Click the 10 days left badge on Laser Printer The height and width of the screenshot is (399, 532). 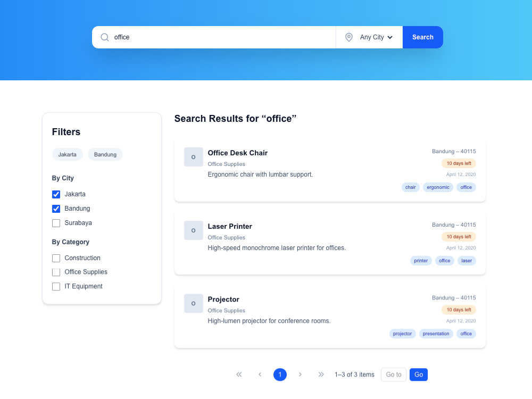tap(459, 237)
